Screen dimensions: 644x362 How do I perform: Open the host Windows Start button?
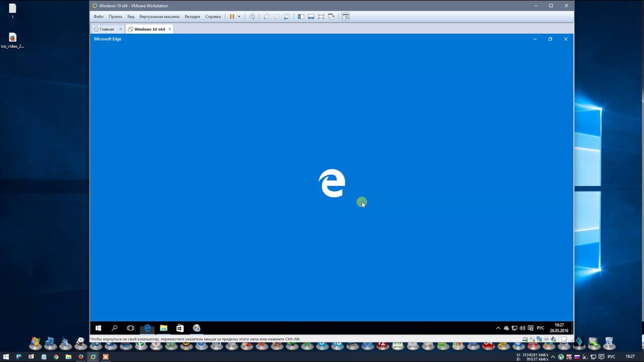coord(6,356)
